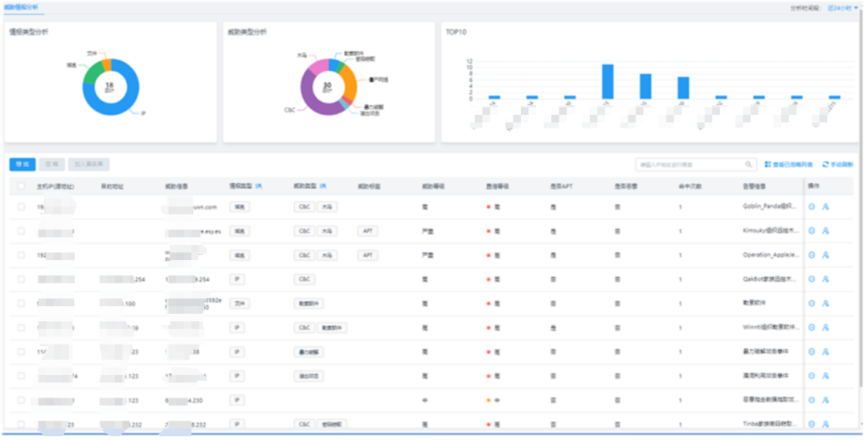868x440 pixels.
Task: Click the magnifier icon in the IP search box
Action: pos(749,165)
